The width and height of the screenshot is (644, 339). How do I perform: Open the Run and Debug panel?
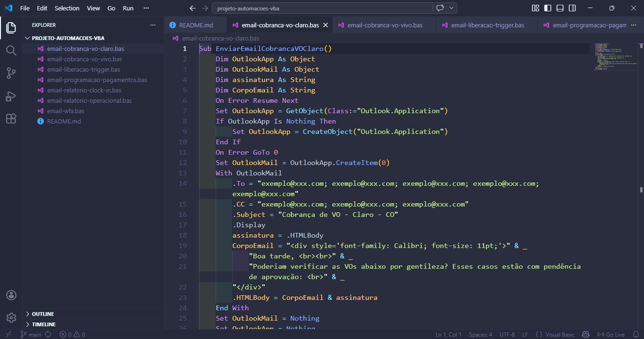[10, 96]
